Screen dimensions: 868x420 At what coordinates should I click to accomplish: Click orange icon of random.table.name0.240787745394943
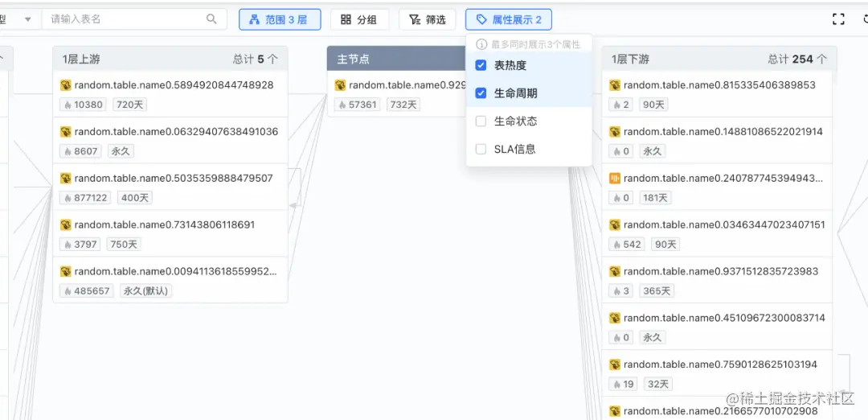(615, 179)
